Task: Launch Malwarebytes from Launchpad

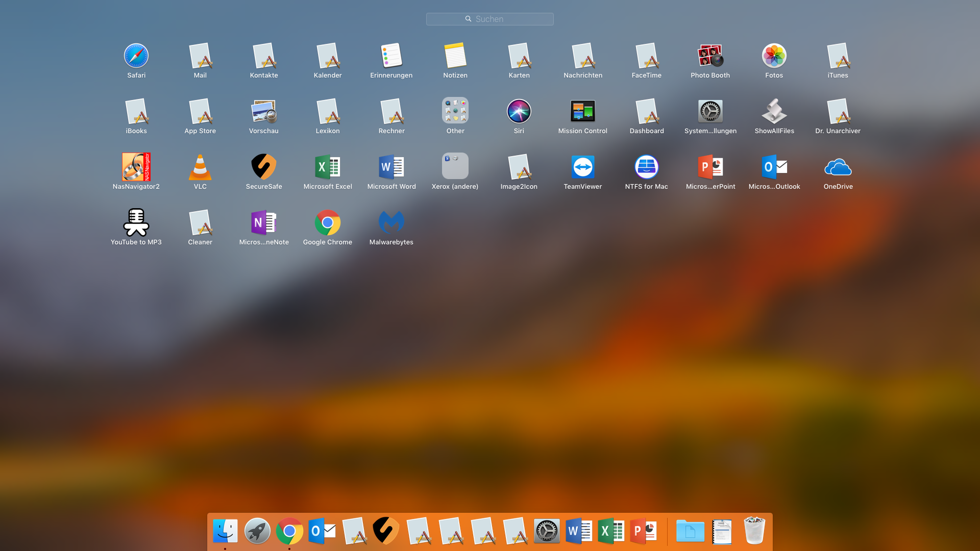Action: point(391,223)
